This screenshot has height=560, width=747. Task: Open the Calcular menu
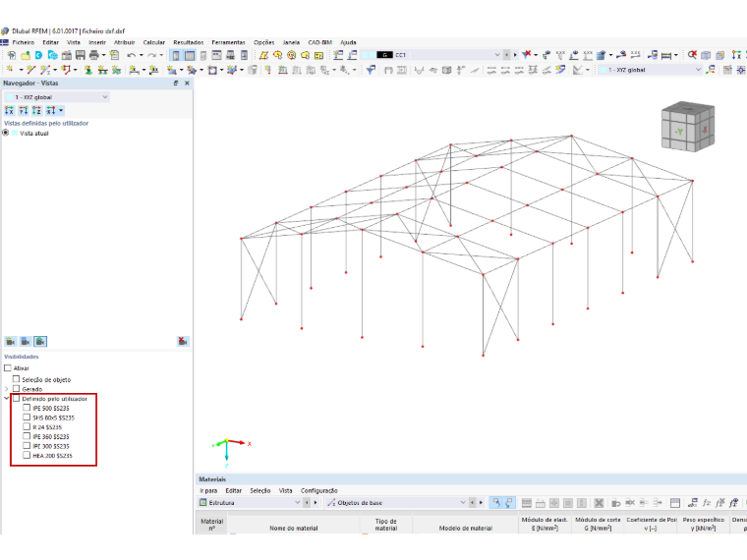154,42
